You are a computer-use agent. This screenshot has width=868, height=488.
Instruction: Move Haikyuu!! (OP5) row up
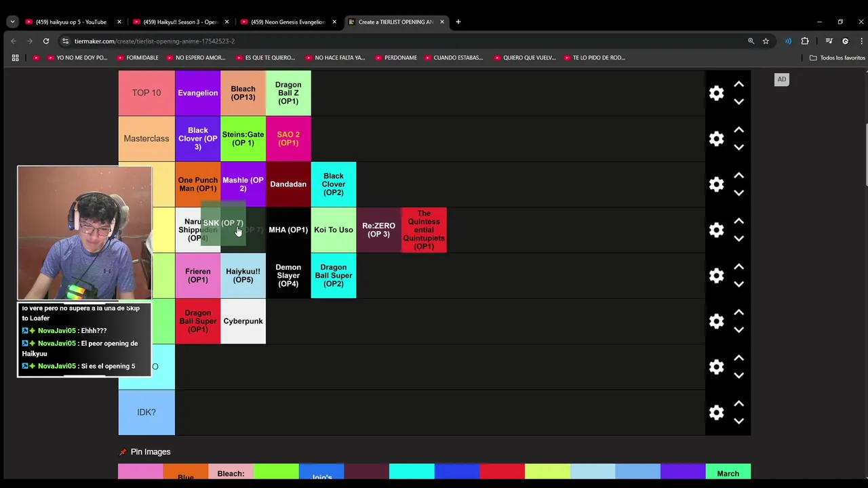point(738,267)
